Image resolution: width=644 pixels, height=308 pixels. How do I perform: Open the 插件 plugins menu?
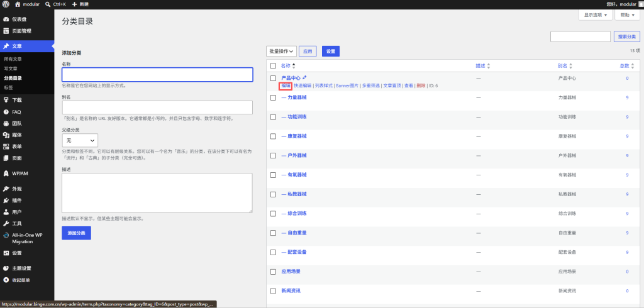(x=27, y=201)
